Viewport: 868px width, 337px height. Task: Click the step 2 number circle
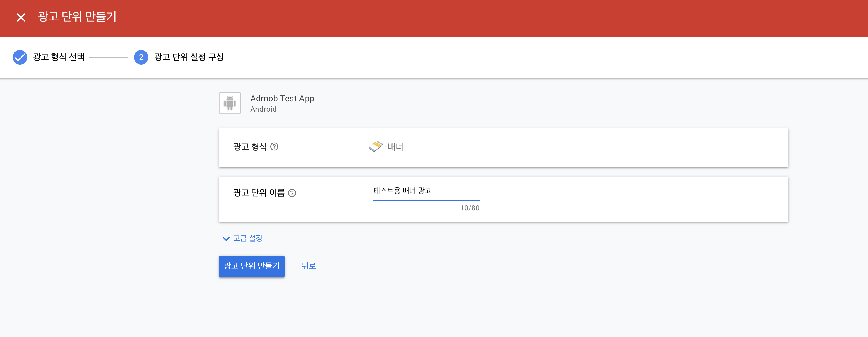click(141, 57)
